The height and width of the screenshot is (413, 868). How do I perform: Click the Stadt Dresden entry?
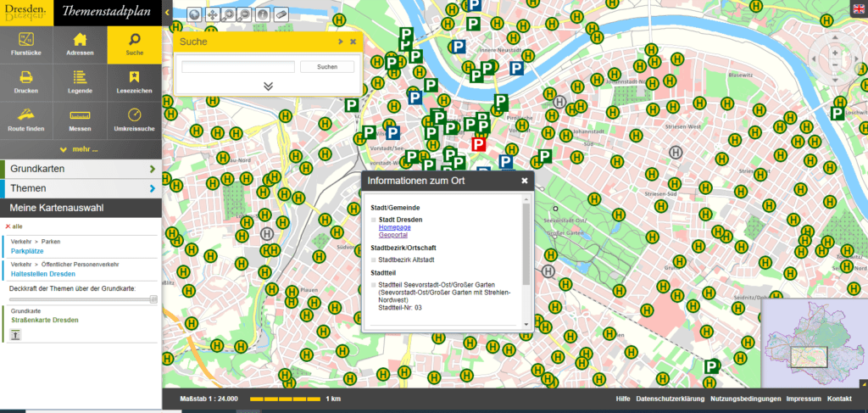(x=400, y=220)
